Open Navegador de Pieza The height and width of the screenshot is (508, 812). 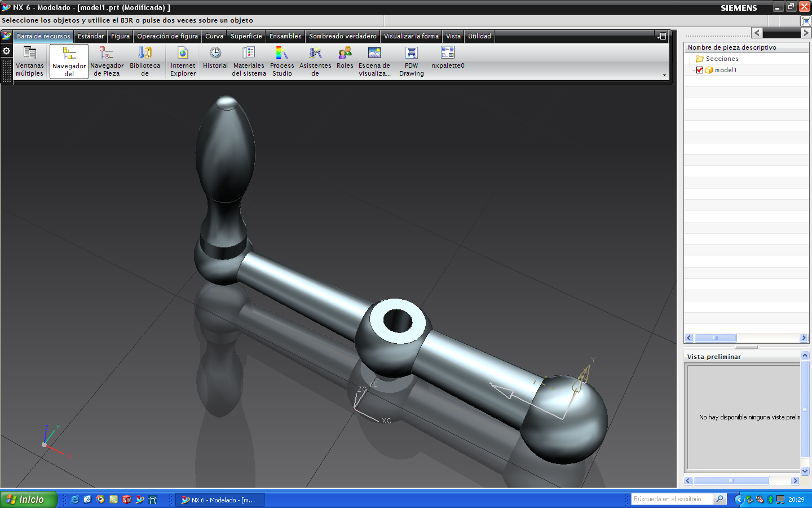tap(107, 62)
